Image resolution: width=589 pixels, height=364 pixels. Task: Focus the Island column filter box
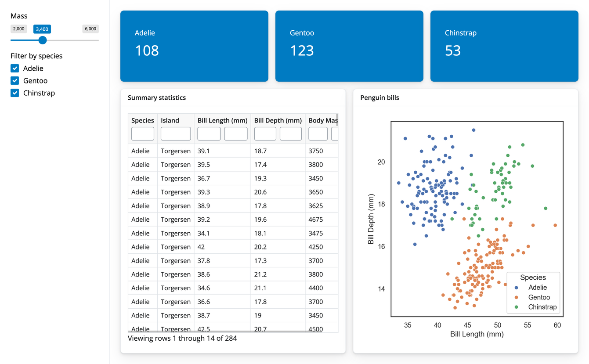[x=176, y=133]
